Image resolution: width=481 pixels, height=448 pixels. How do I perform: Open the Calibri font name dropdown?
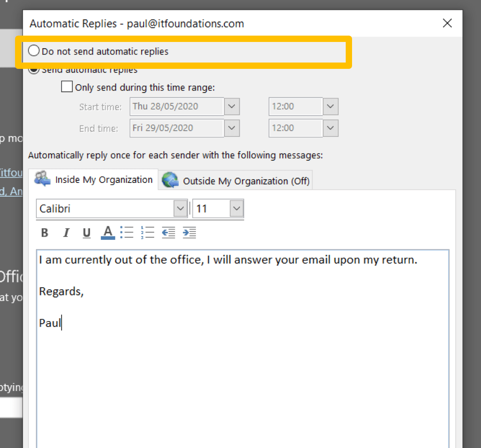(180, 209)
